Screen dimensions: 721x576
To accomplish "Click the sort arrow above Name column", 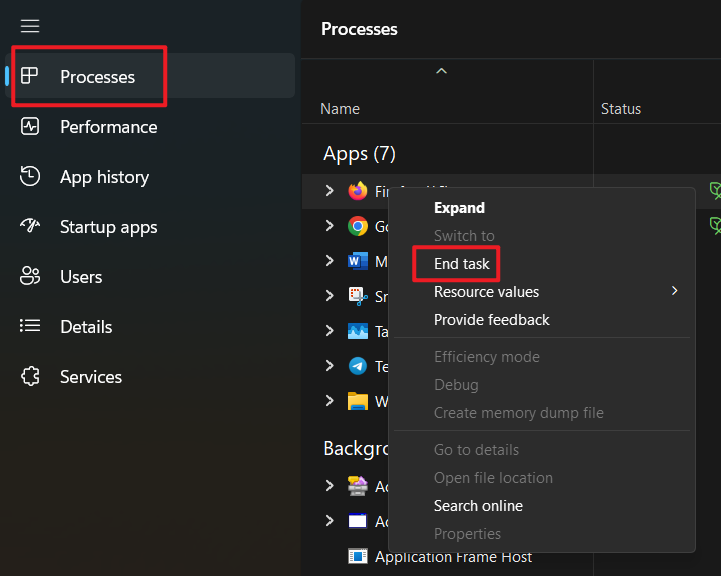I will 441,71.
